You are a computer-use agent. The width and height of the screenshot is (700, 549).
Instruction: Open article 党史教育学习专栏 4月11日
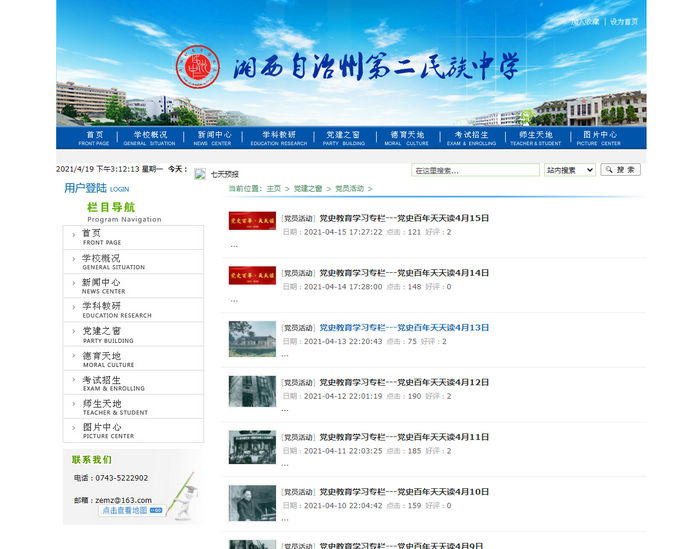404,437
